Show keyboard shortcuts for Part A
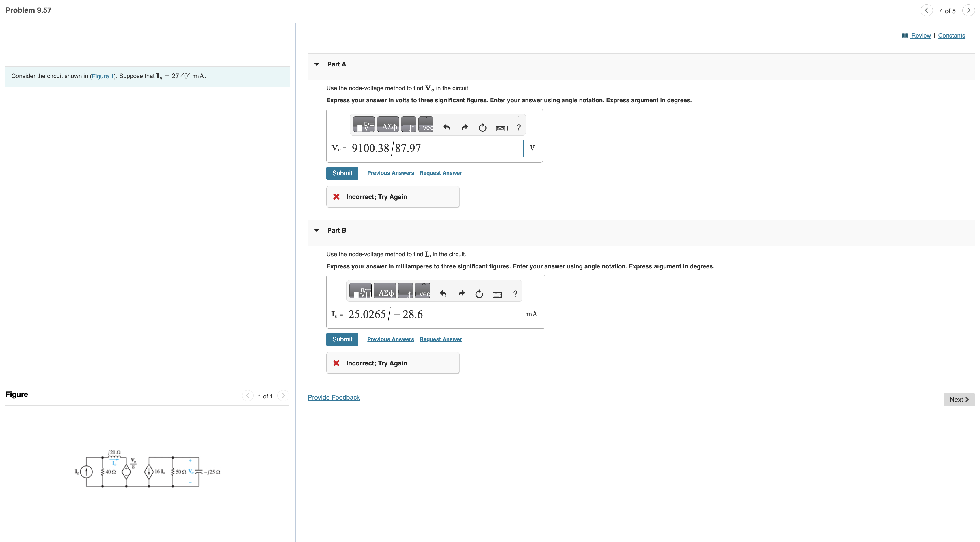This screenshot has height=542, width=980. [502, 128]
